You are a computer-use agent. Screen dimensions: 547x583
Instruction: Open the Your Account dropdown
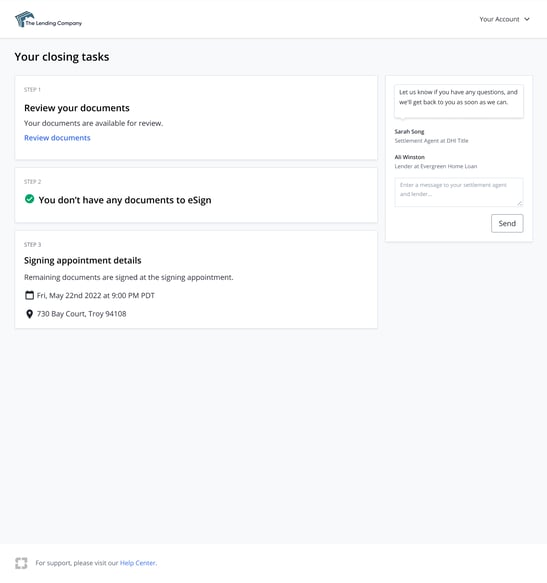(x=504, y=19)
